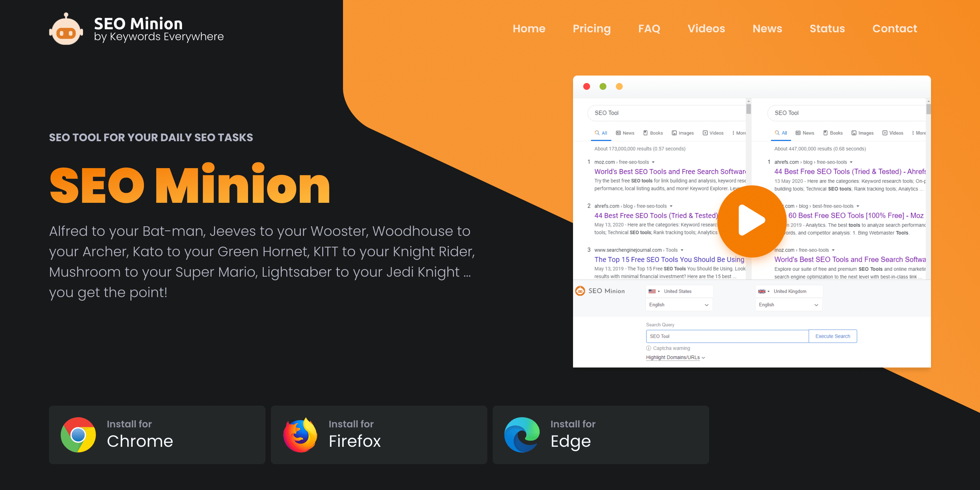The image size is (980, 490).
Task: Navigate to the FAQ menu item
Action: 650,28
